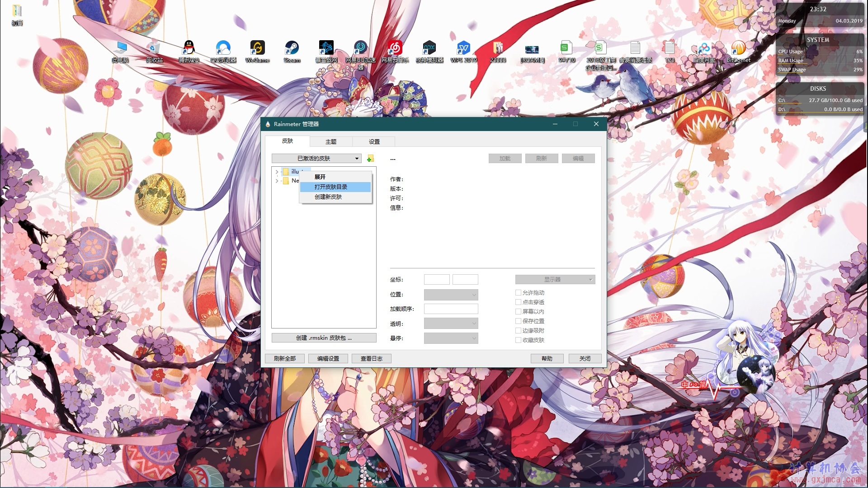Enable the 边缘吸附 checkbox
868x488 pixels.
click(518, 331)
